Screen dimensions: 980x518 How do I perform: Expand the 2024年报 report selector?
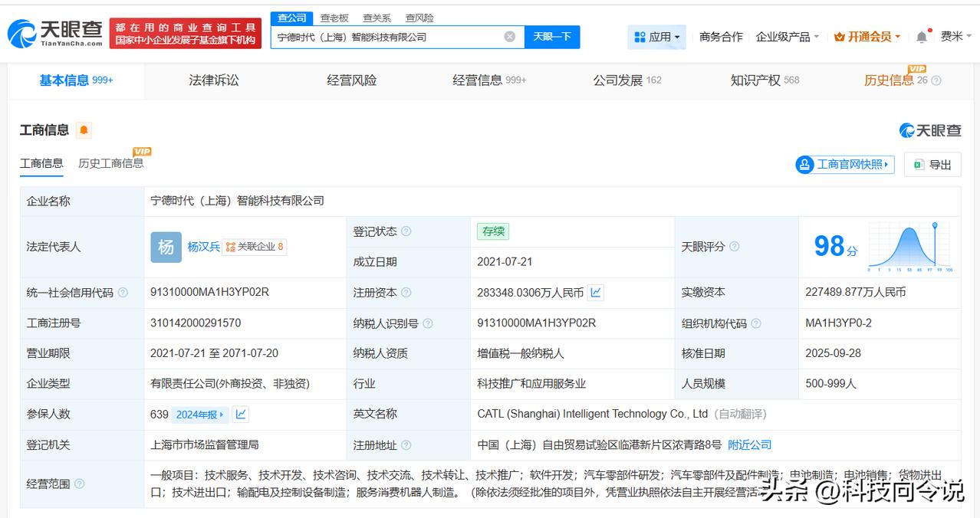click(x=199, y=415)
